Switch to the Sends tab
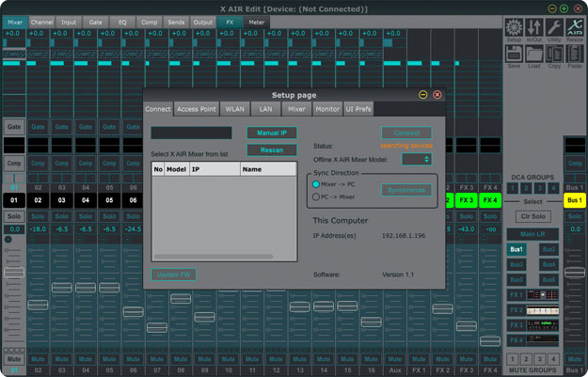 click(x=176, y=23)
